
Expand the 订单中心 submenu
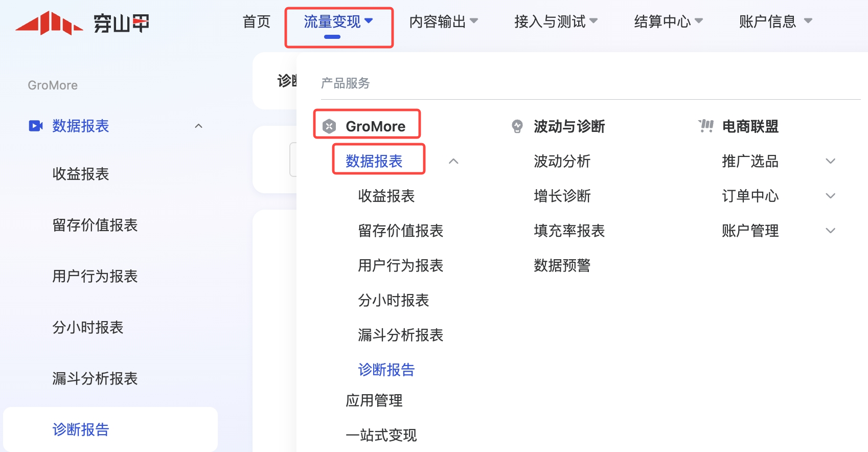[x=830, y=196]
